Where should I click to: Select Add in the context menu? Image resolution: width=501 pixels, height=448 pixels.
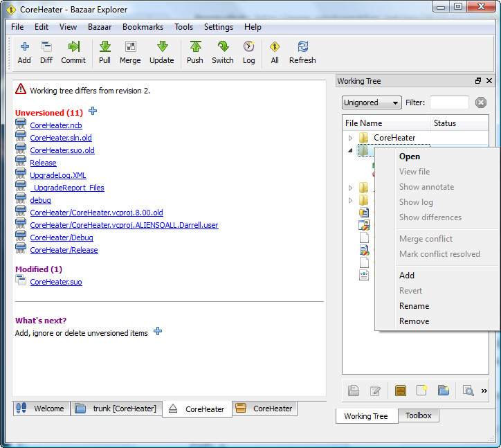click(407, 276)
